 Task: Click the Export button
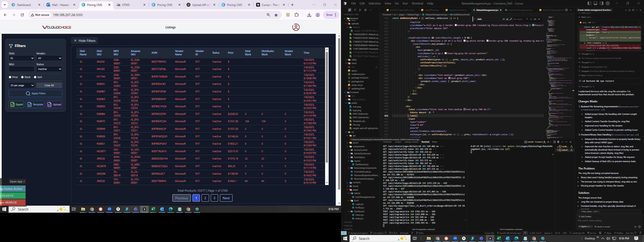pyautogui.click(x=17, y=104)
